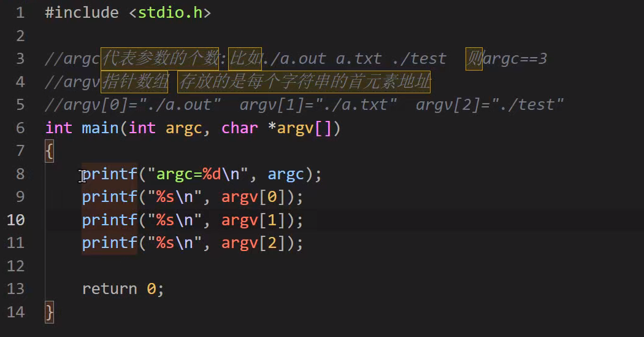Click the highlighted text 存放的是每个字符串的首元素地址

[x=304, y=82]
